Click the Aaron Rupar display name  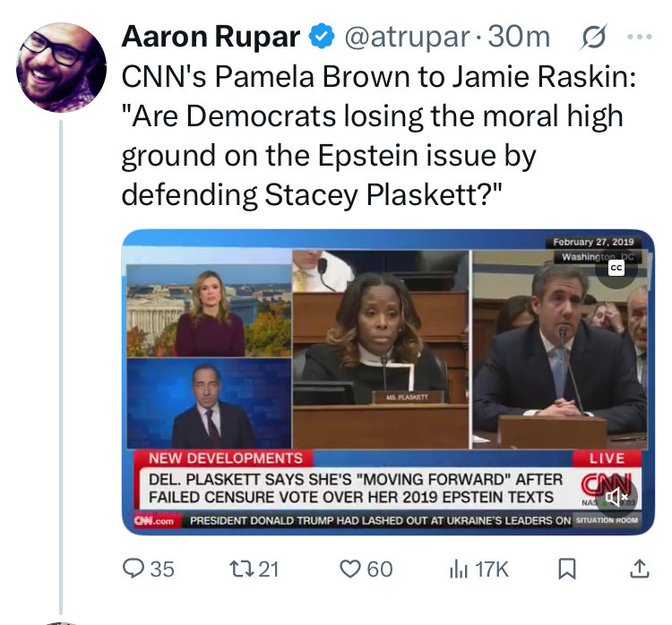211,37
